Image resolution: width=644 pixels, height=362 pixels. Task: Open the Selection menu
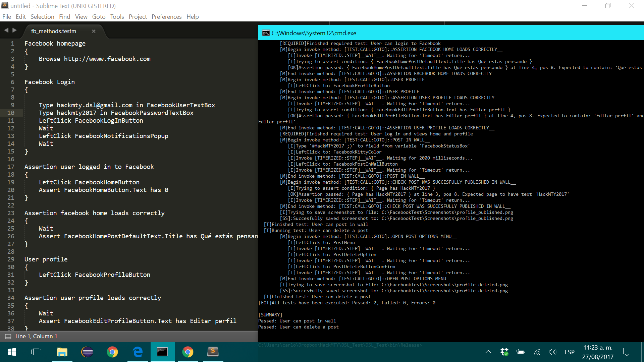click(42, 17)
